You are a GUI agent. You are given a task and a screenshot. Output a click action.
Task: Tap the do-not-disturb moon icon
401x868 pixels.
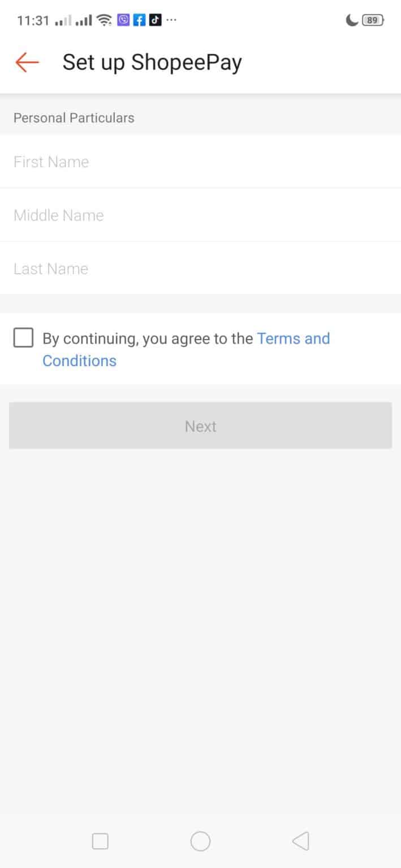tap(352, 20)
